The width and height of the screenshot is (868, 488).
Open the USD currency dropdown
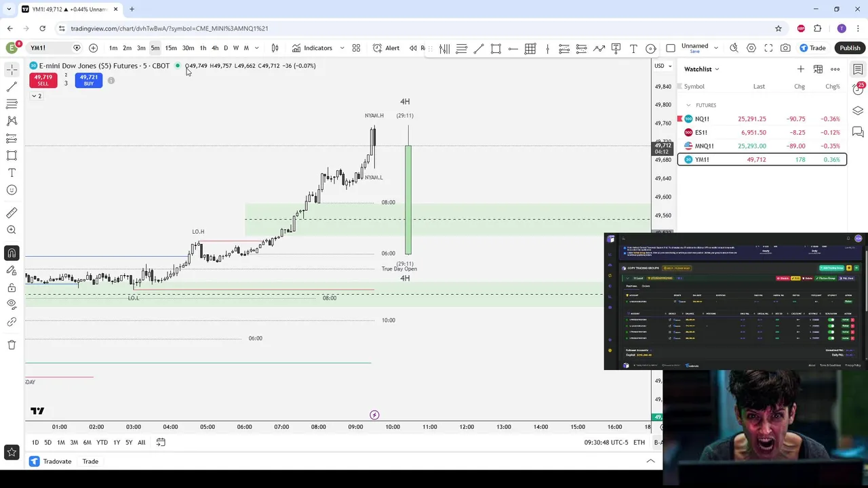tap(663, 66)
